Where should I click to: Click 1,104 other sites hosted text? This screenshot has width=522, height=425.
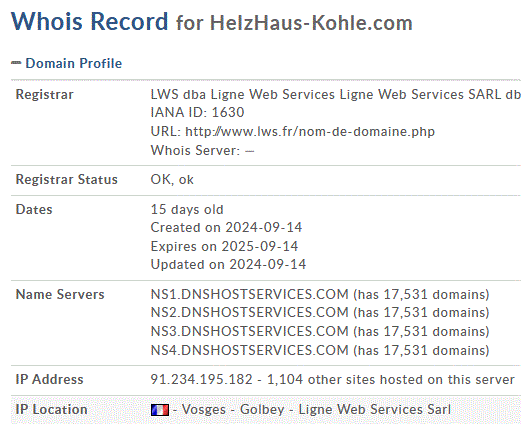click(391, 379)
